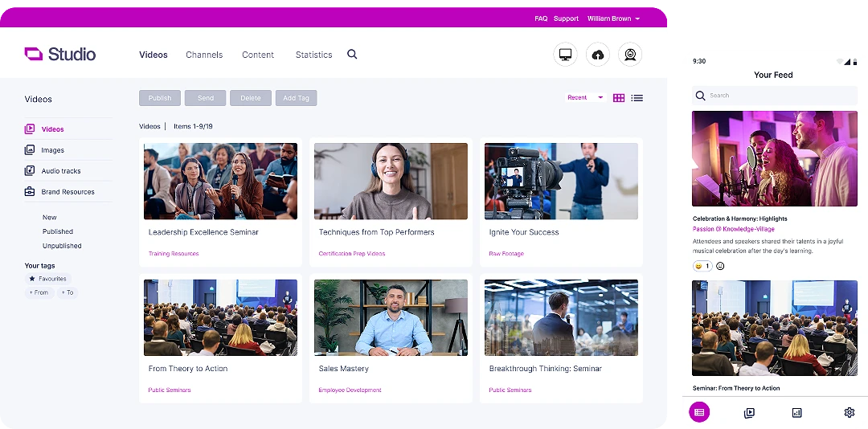The height and width of the screenshot is (429, 868).
Task: Open Ignite Your Success thumbnail
Action: pos(561,181)
